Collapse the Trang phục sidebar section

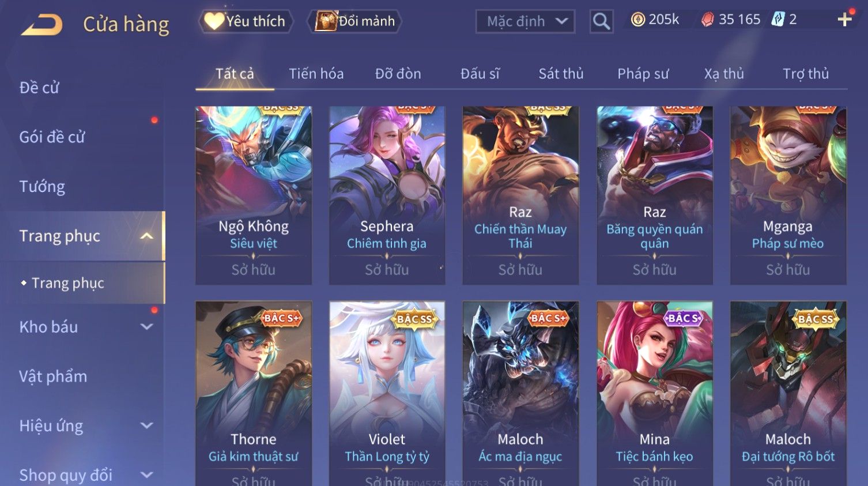pos(147,236)
